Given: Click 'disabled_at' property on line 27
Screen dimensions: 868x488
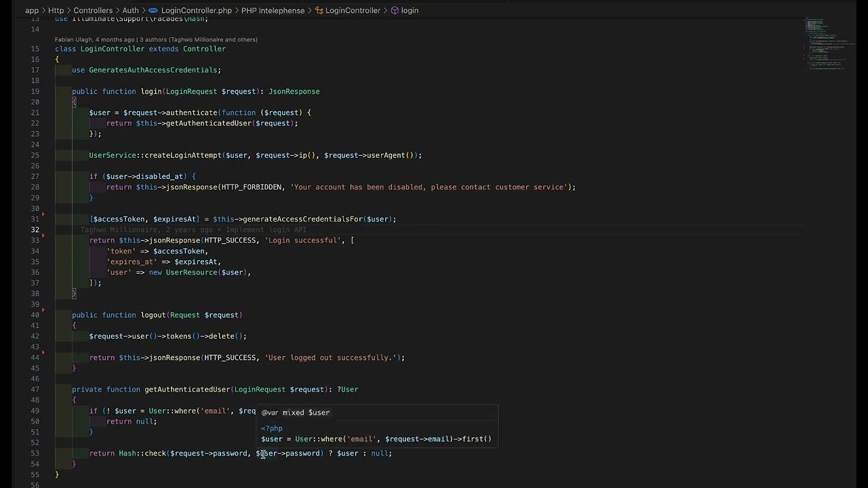Looking at the screenshot, I should click(x=159, y=177).
